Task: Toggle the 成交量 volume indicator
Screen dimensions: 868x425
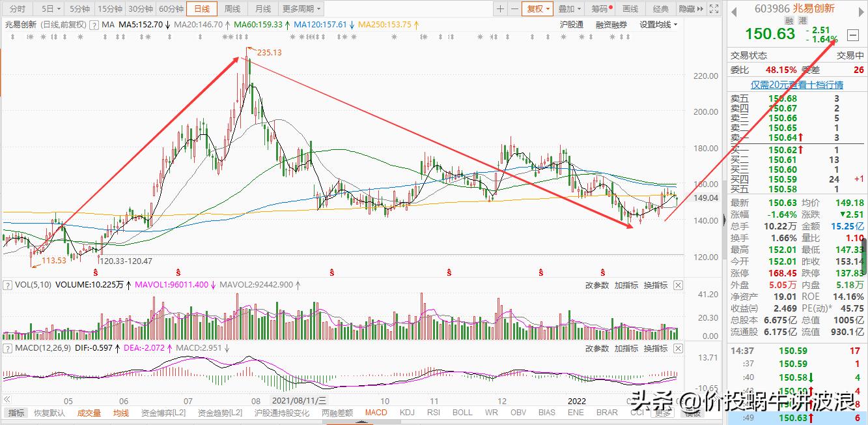Action: [89, 413]
